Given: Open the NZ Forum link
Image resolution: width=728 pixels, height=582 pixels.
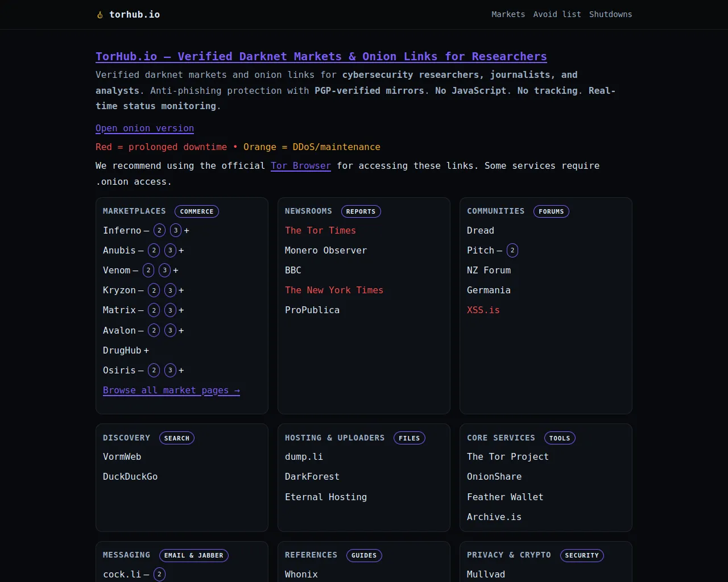Looking at the screenshot, I should 489,270.
